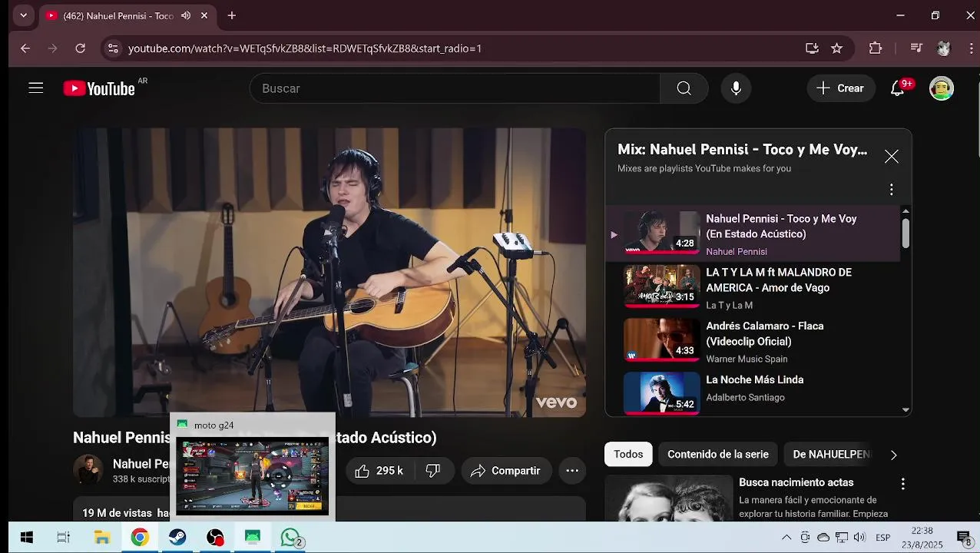Open Chrome media controls icon
The width and height of the screenshot is (980, 553).
click(915, 48)
